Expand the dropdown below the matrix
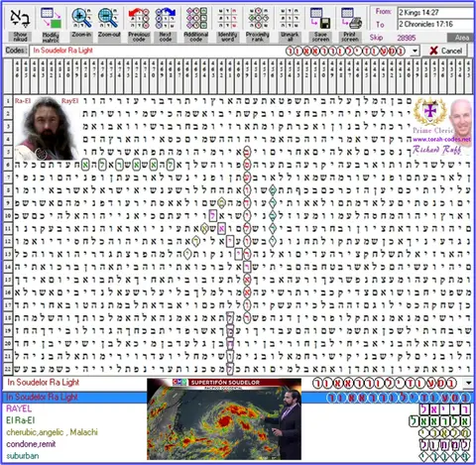The height and width of the screenshot is (465, 476). [468, 384]
